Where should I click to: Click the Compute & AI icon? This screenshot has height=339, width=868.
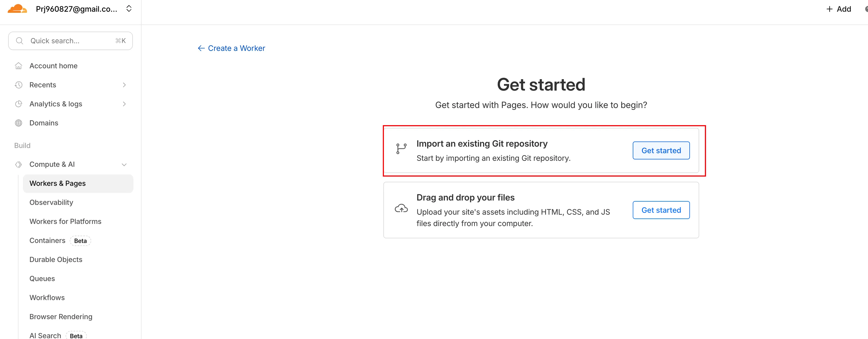click(19, 165)
